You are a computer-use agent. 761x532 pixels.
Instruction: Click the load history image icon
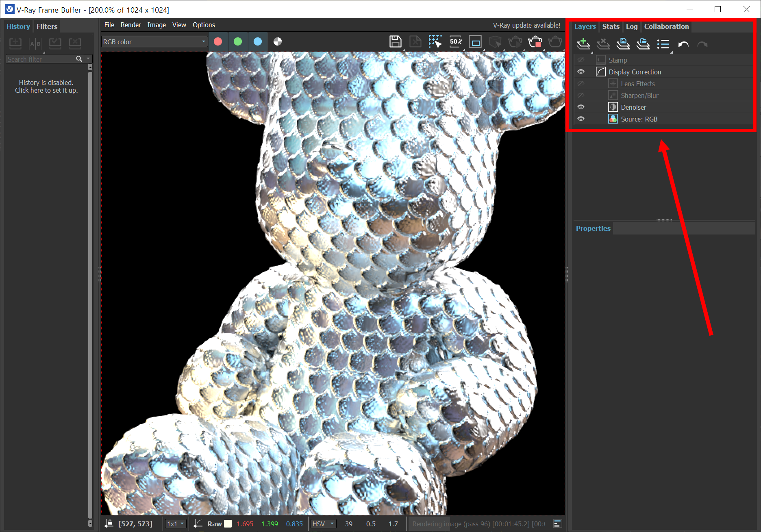(55, 43)
